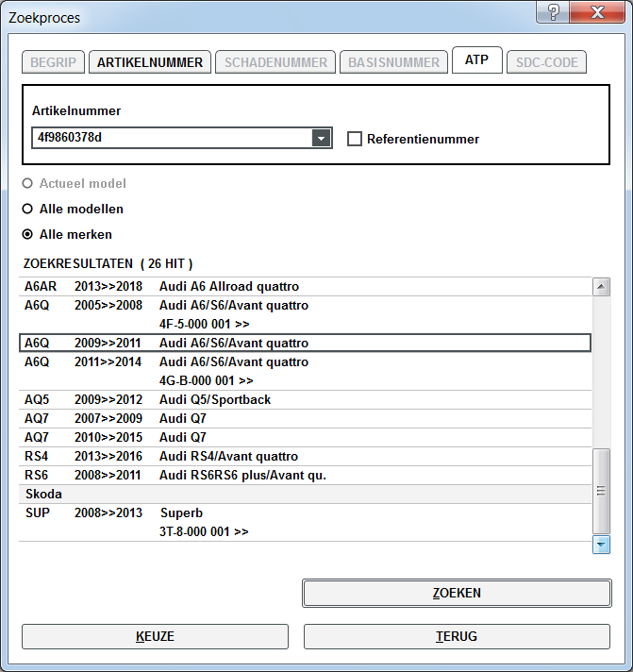Click the 3T-8-000 001 >> entry

(x=204, y=531)
